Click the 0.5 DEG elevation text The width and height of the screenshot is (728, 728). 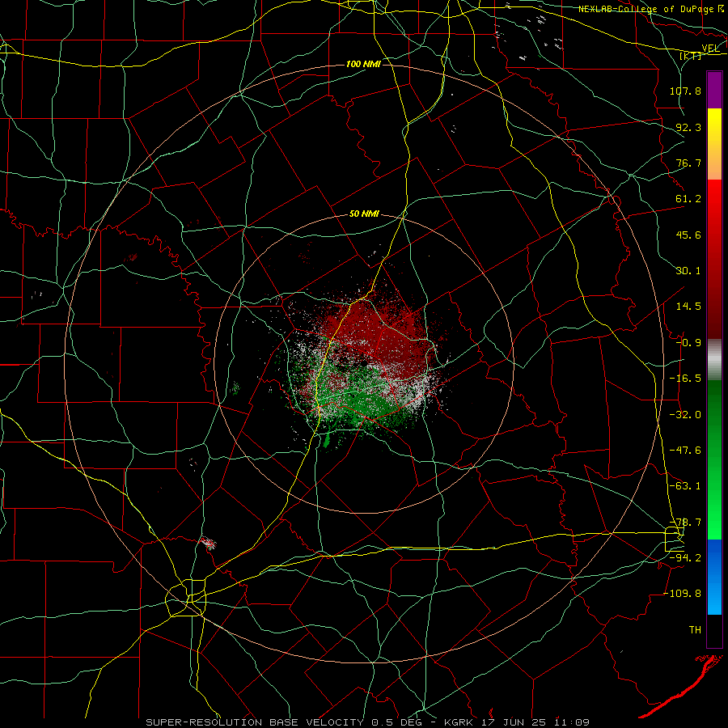[x=396, y=722]
